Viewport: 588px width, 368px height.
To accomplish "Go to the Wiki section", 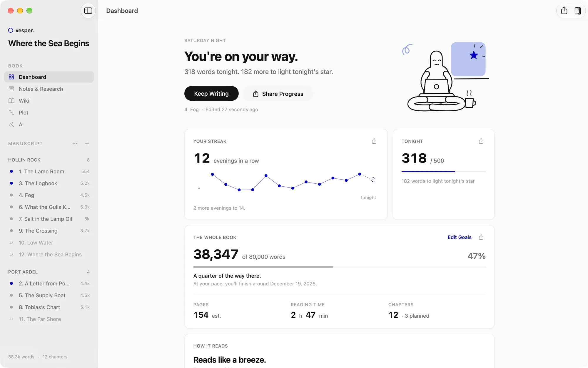I will click(49, 101).
